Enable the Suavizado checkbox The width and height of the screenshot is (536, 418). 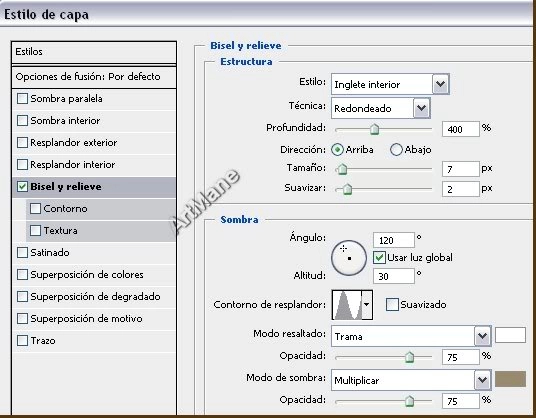pos(392,304)
